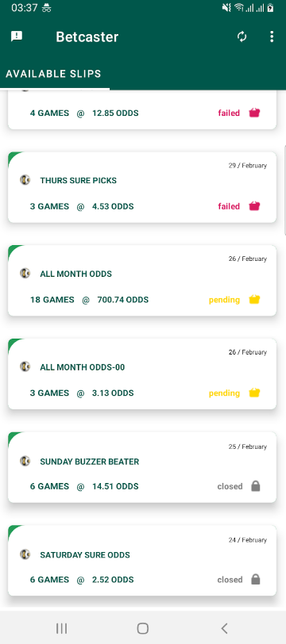Tap lock icon on SATURDAY SURE ODDS
The image size is (286, 644).
click(256, 580)
